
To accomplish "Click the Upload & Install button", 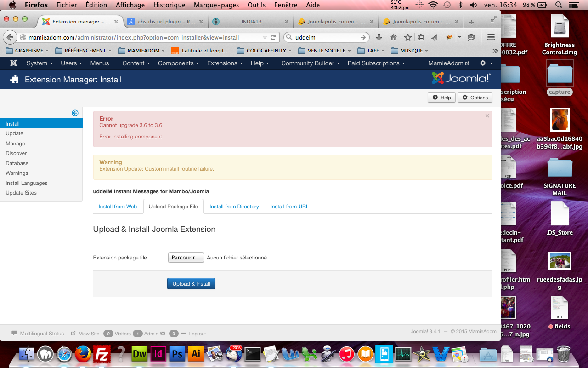I will click(191, 284).
